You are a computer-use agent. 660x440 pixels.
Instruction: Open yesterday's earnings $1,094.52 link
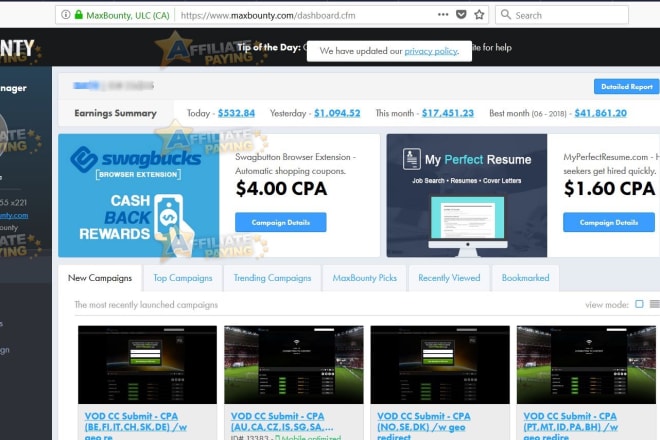click(337, 113)
